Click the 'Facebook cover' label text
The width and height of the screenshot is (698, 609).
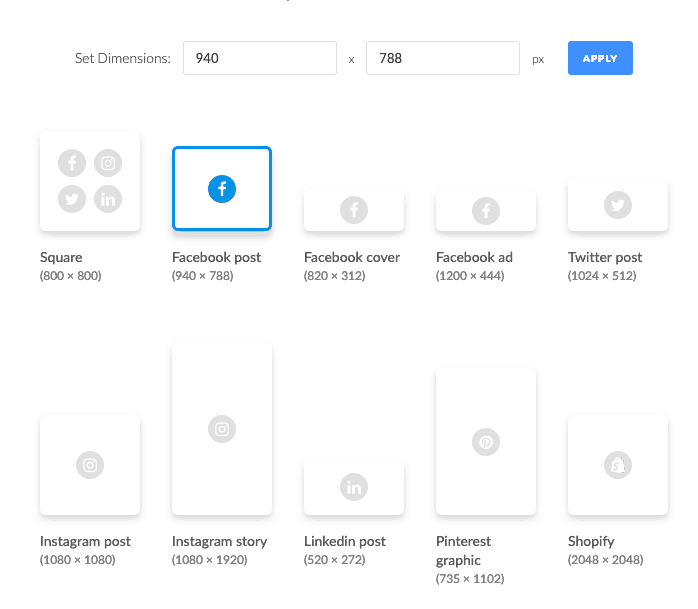(x=352, y=257)
